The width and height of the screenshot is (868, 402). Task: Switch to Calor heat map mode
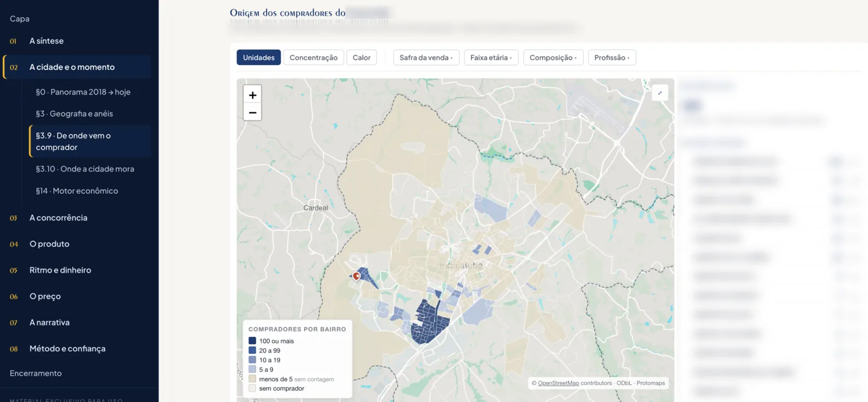click(361, 58)
